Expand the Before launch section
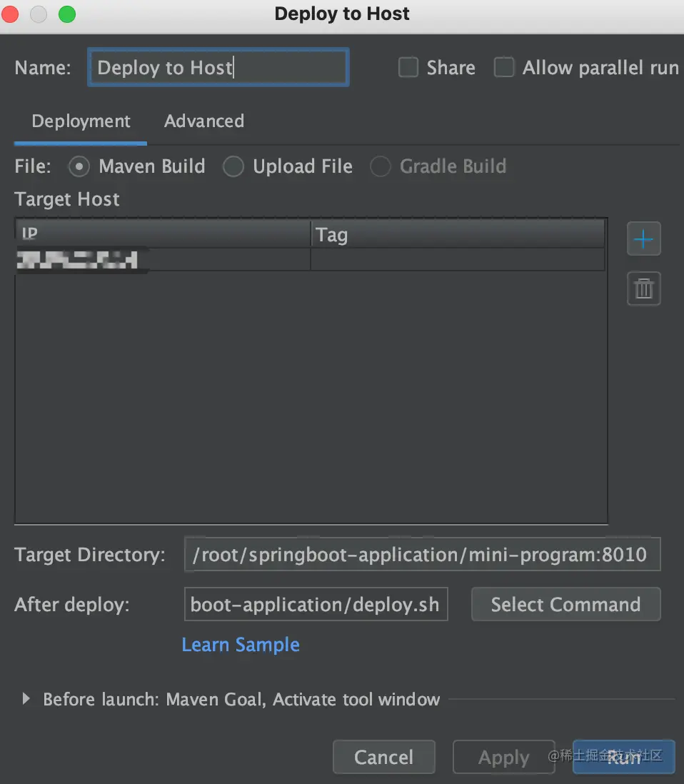 (x=27, y=700)
